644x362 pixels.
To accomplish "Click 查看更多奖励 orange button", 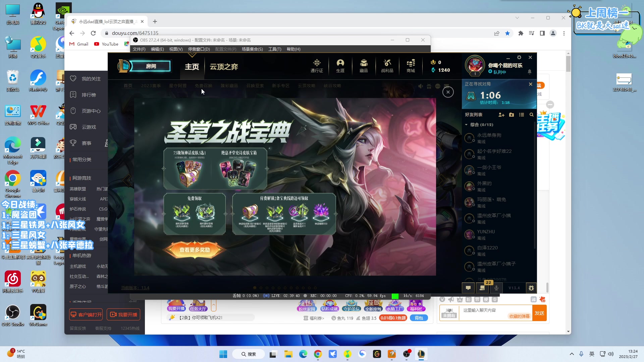I will [x=195, y=250].
